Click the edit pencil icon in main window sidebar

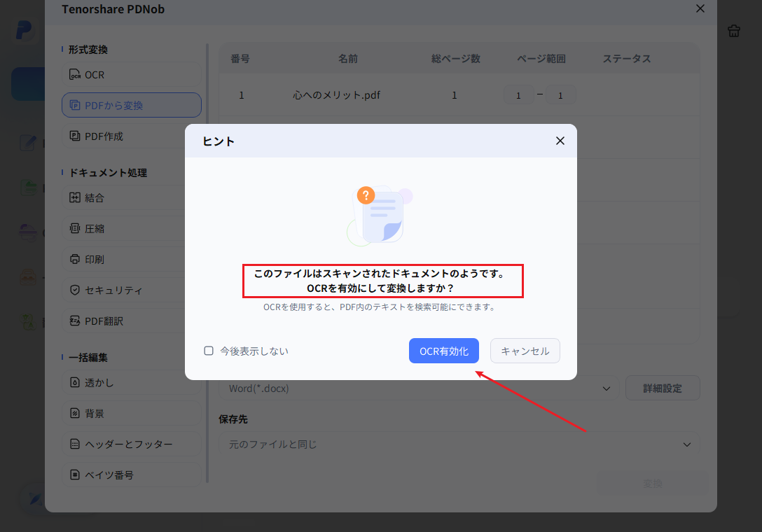click(x=27, y=143)
